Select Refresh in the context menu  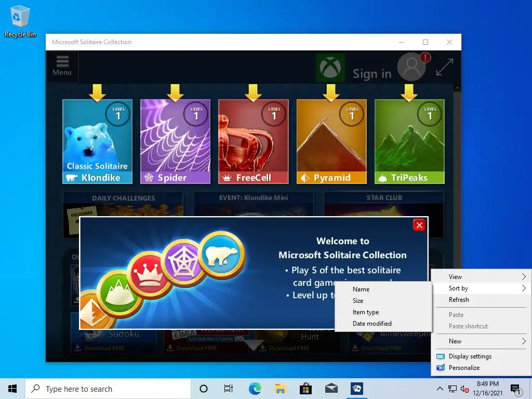point(481,300)
